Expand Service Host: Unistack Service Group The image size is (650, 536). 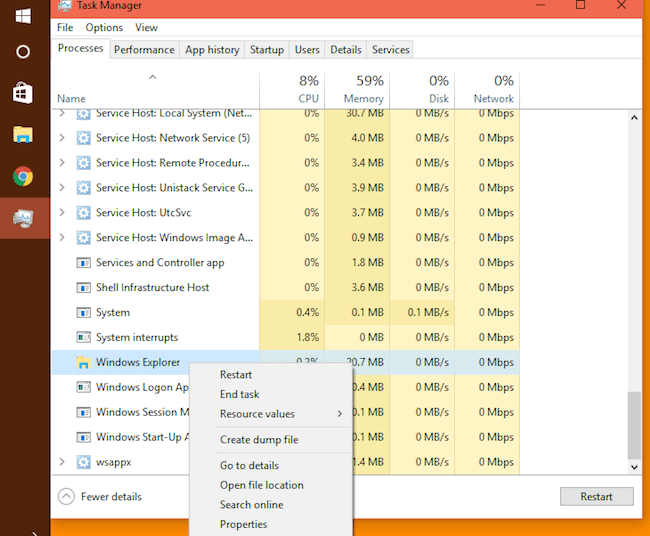click(62, 187)
